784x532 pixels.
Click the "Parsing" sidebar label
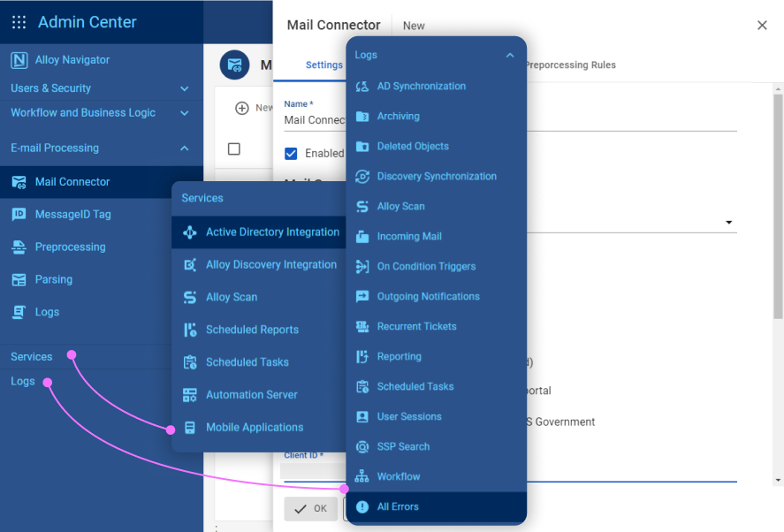[54, 279]
